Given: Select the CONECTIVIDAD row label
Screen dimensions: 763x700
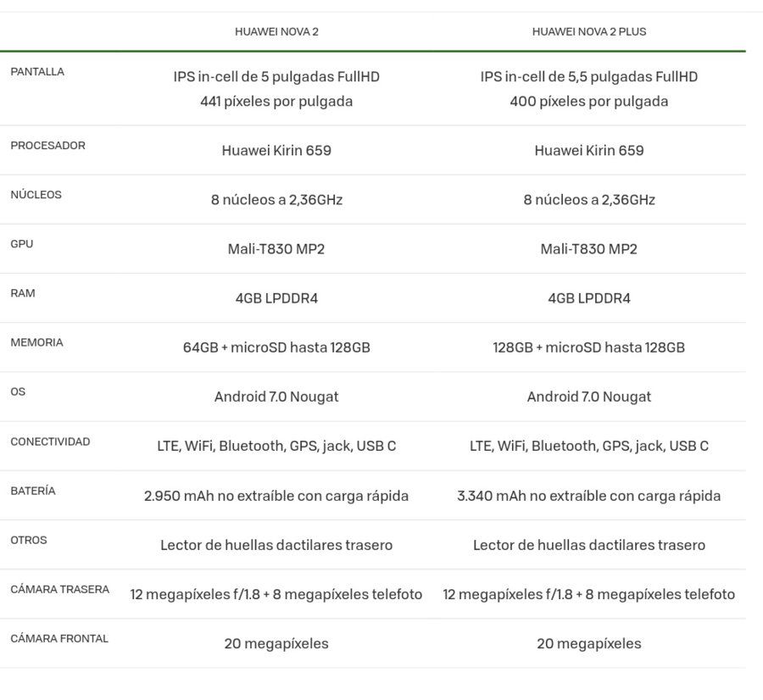Looking at the screenshot, I should coord(50,442).
